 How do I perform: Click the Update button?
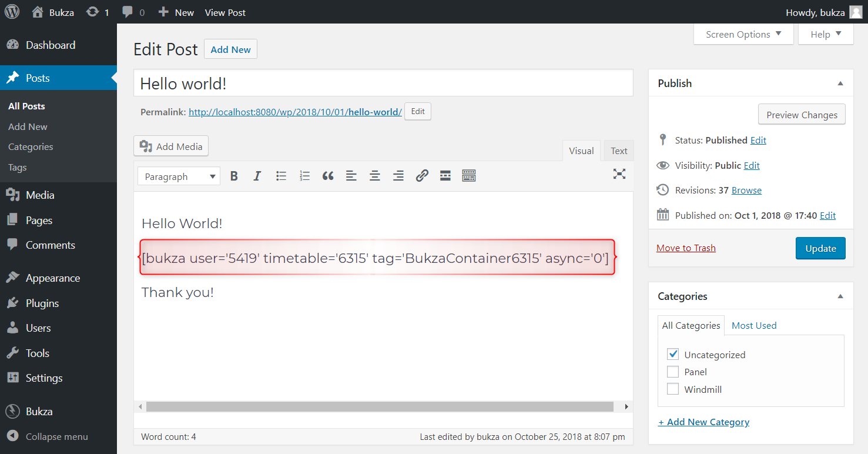click(820, 248)
